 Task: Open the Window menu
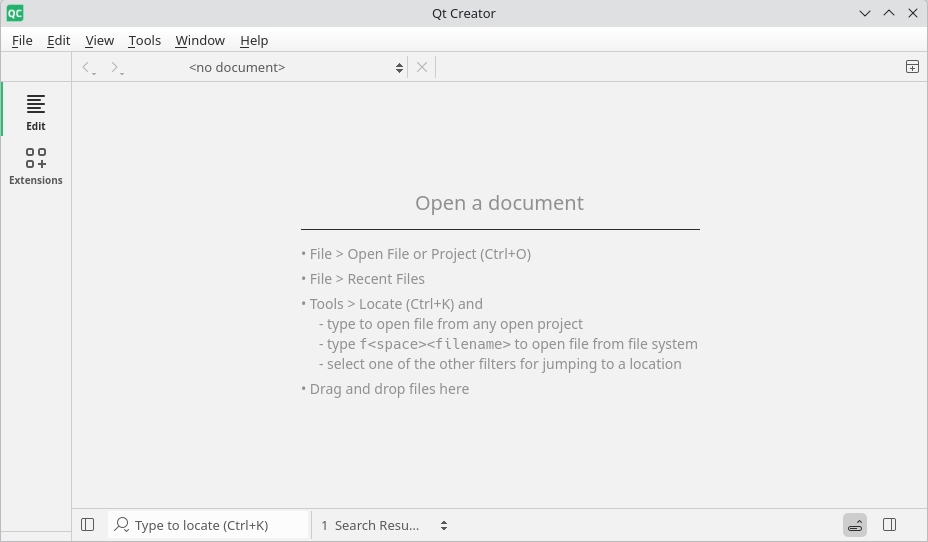tap(200, 40)
